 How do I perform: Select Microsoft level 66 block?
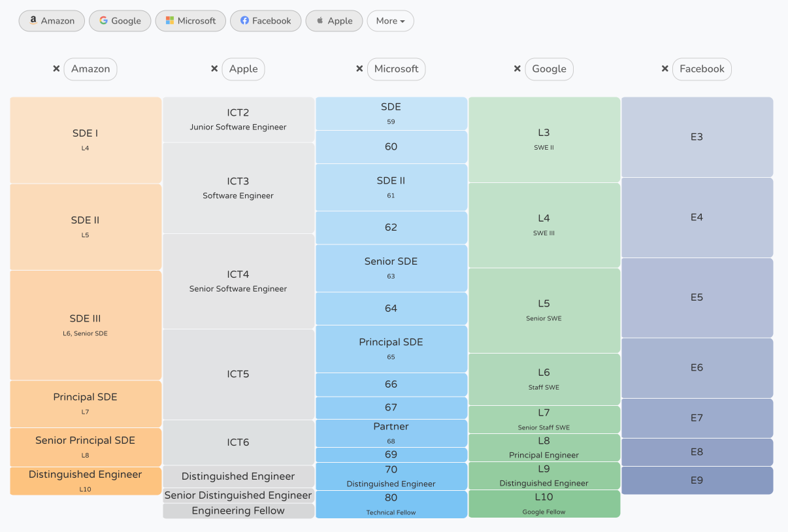pyautogui.click(x=391, y=385)
